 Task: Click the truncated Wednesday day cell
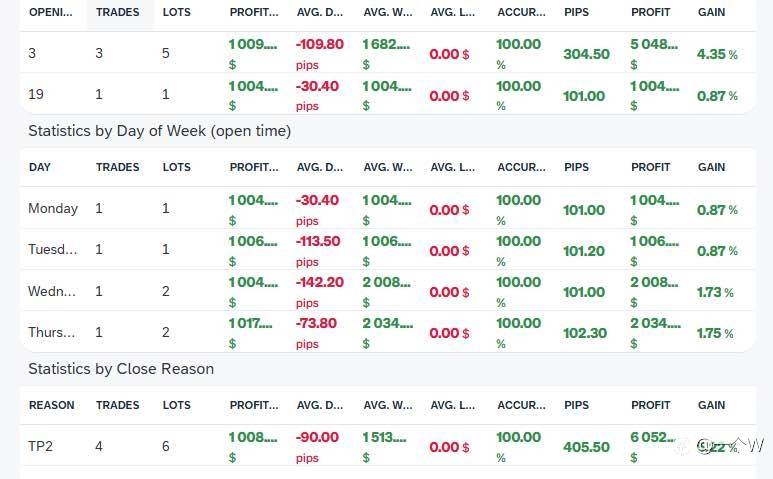pos(53,292)
